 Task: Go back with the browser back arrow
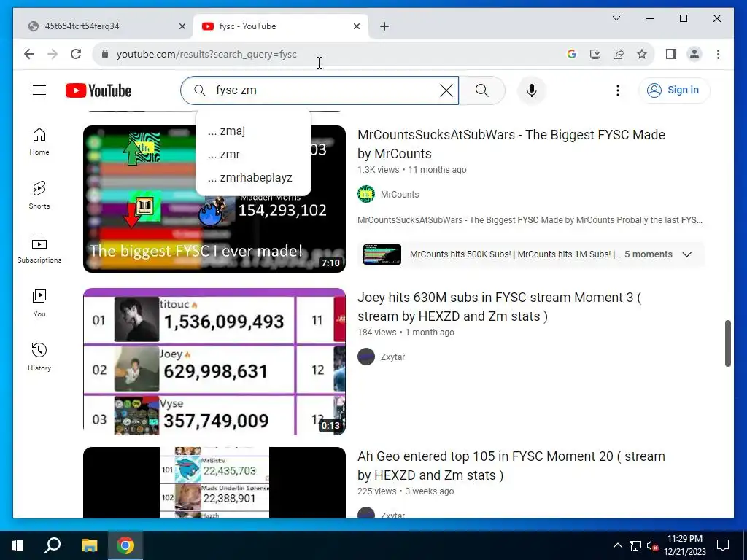click(29, 54)
